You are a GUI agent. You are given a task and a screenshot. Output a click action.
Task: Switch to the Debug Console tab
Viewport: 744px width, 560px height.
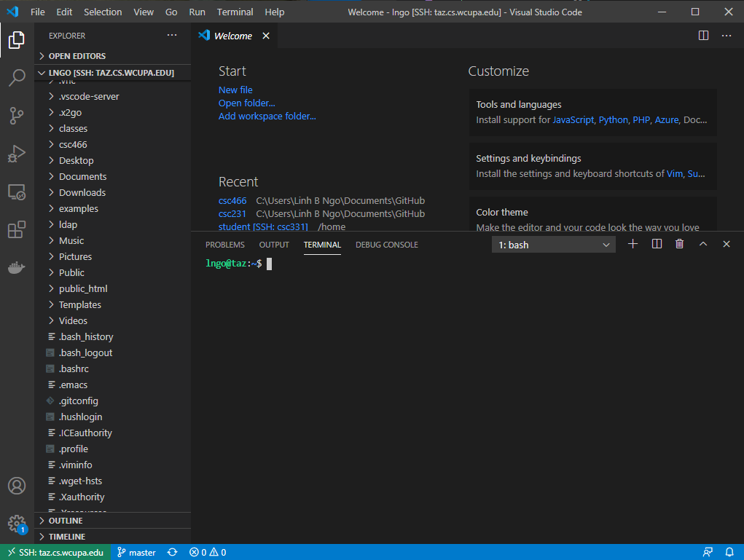387,245
